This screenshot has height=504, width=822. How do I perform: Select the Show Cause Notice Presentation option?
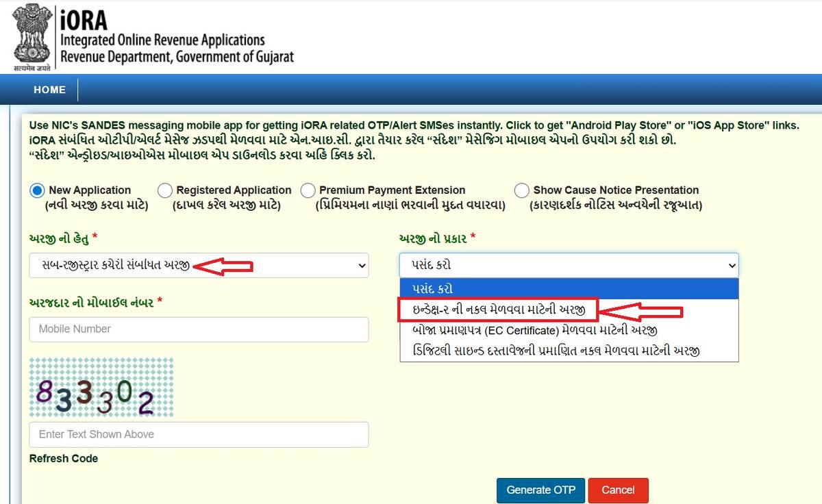[521, 190]
